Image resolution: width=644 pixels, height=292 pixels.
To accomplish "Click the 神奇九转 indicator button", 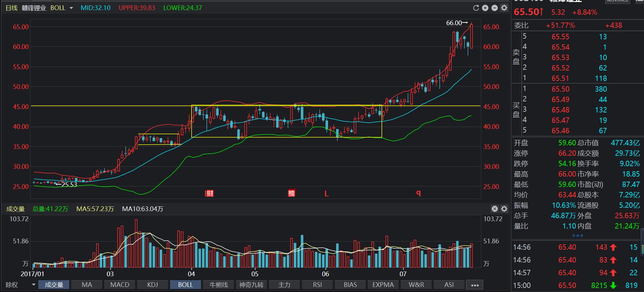I will pyautogui.click(x=251, y=285).
